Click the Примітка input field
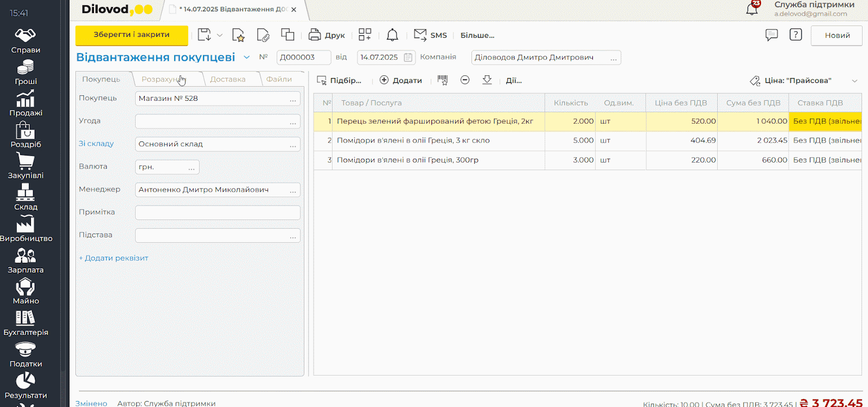This screenshot has width=868, height=407. point(218,212)
